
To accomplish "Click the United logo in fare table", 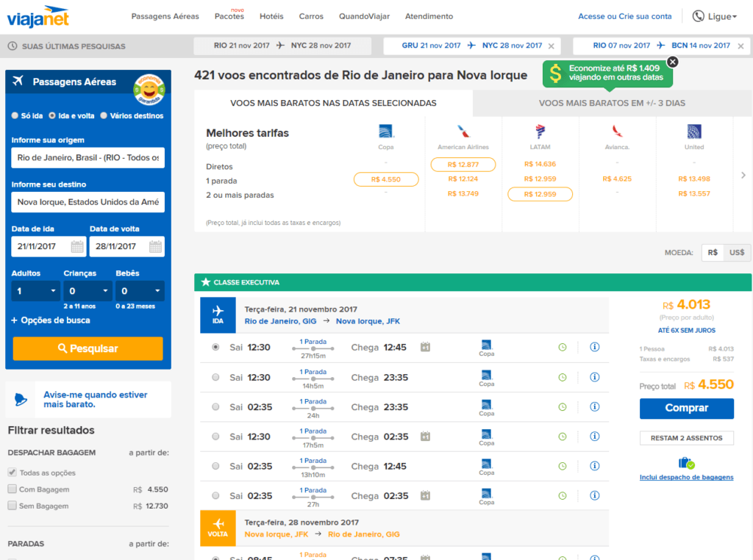I will (694, 131).
